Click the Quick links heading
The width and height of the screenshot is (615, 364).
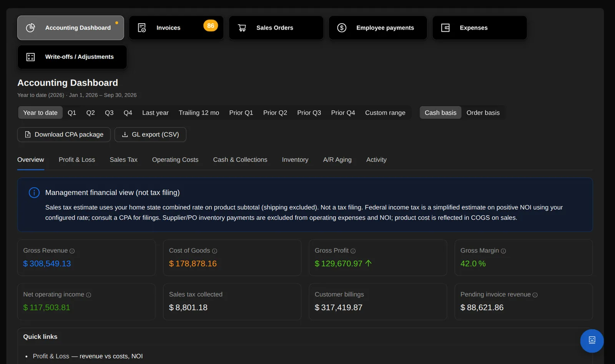tap(40, 337)
